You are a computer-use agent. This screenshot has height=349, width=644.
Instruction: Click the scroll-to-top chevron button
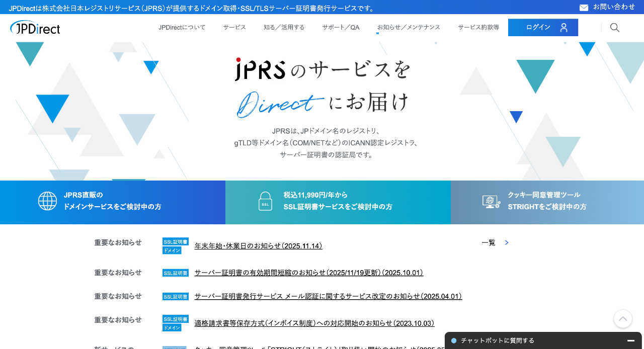622,319
